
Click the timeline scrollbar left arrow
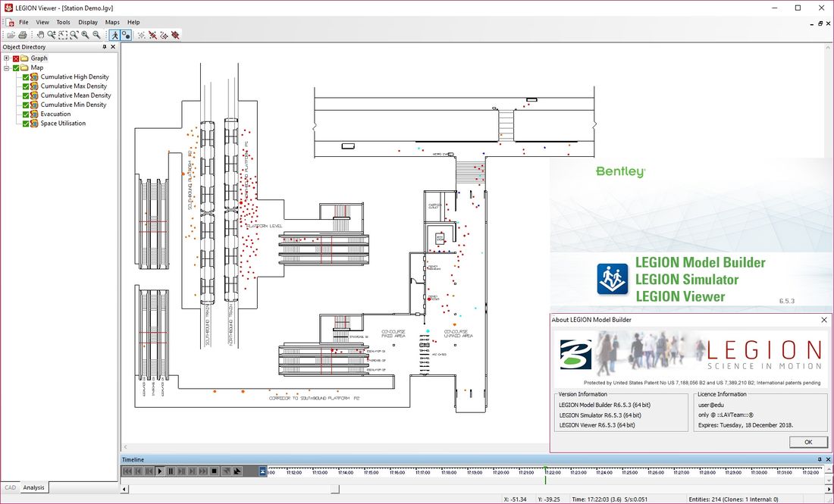pos(124,489)
